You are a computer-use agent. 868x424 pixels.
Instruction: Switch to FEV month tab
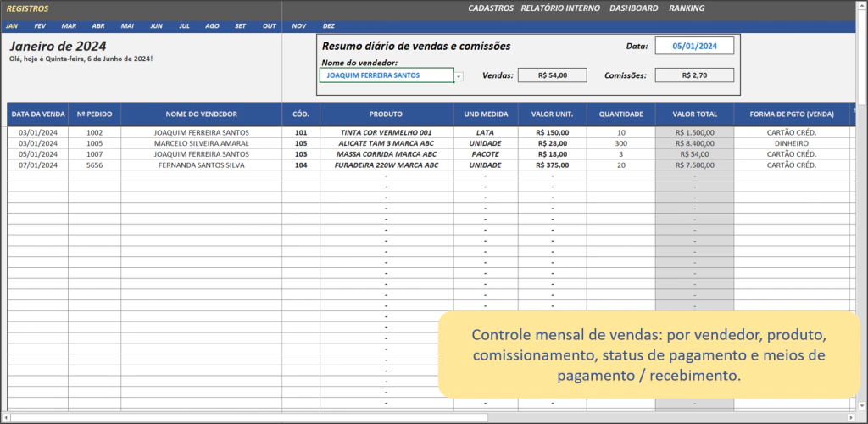point(40,26)
